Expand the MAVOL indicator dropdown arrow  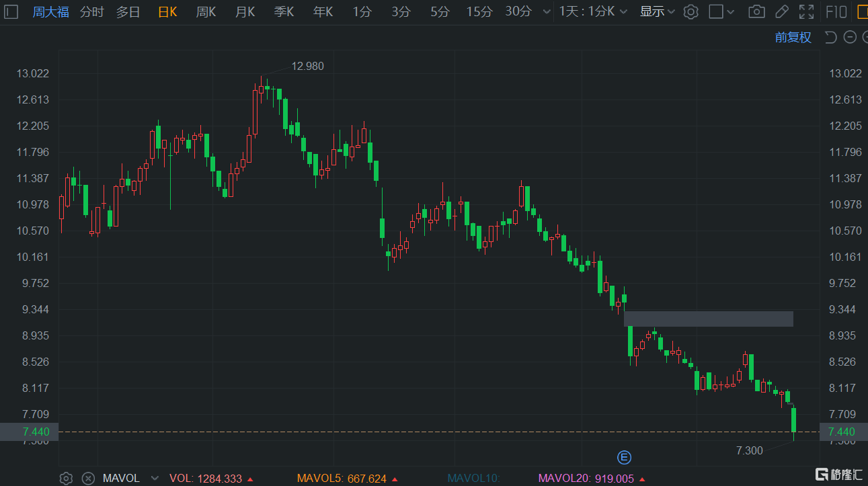pos(155,479)
